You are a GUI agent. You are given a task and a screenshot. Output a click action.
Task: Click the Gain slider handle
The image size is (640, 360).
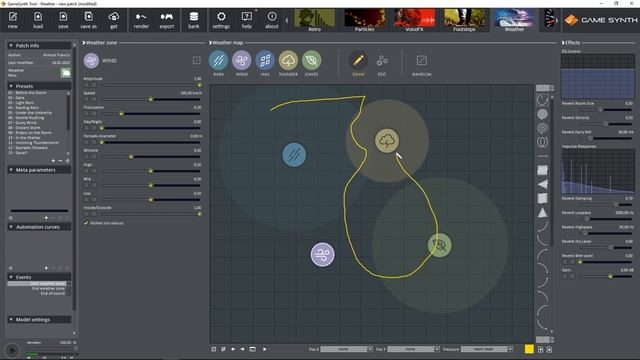point(611,276)
